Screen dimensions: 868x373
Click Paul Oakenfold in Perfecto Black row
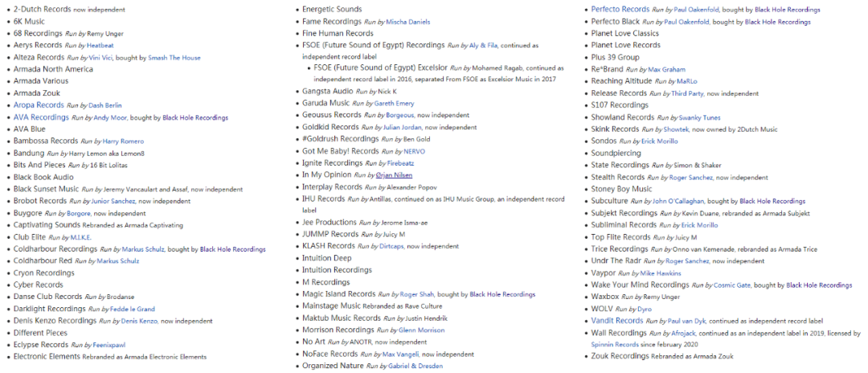tap(687, 22)
